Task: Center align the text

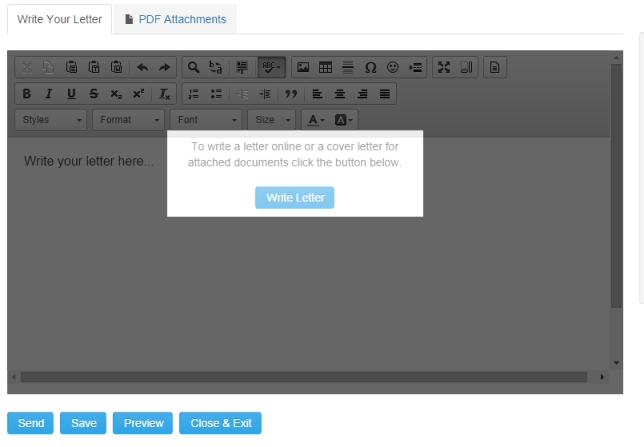Action: [340, 94]
